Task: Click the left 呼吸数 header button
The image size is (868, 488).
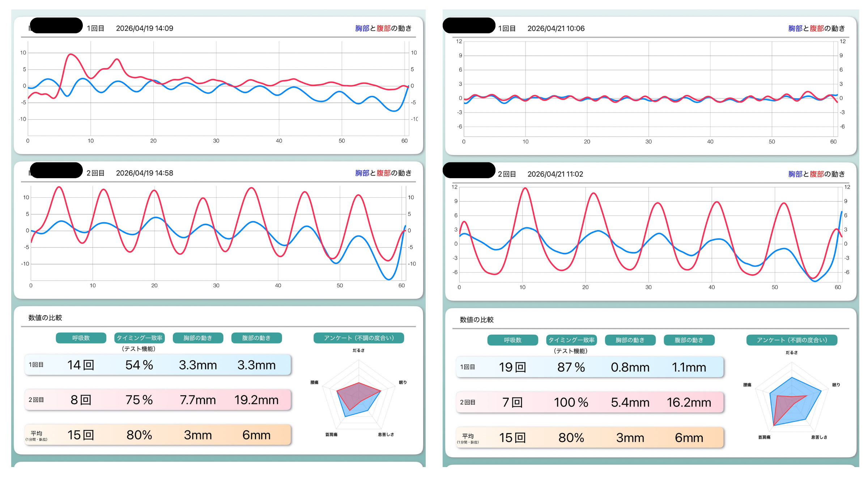Action: tap(81, 338)
